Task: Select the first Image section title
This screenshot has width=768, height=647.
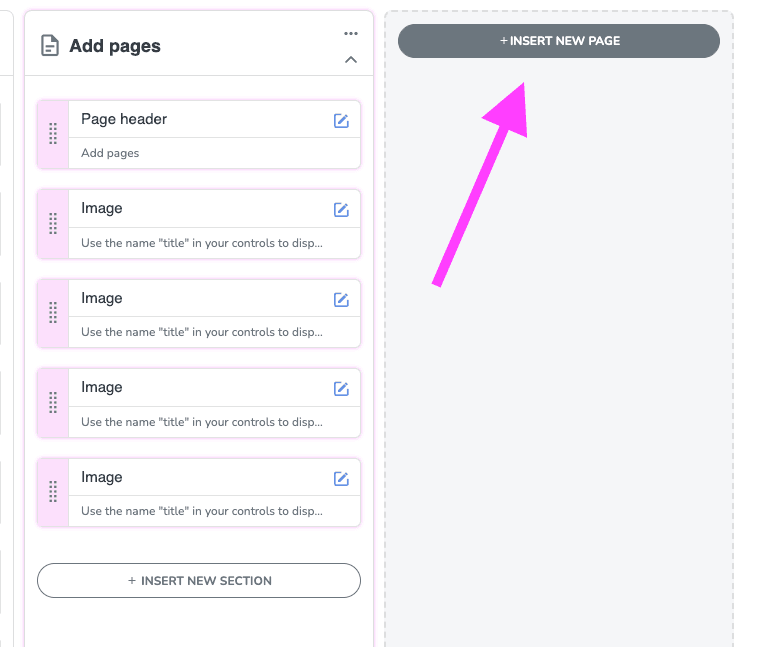Action: [x=102, y=208]
